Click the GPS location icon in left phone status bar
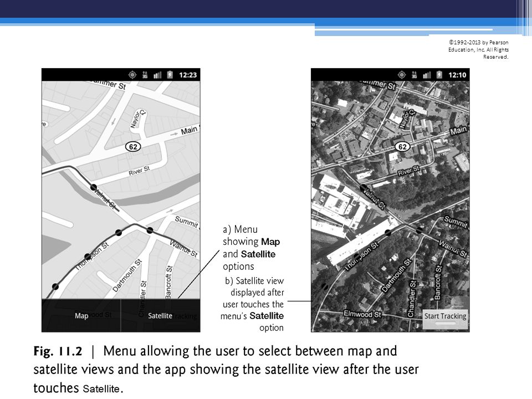Screen dimensions: 532x399 [132, 75]
